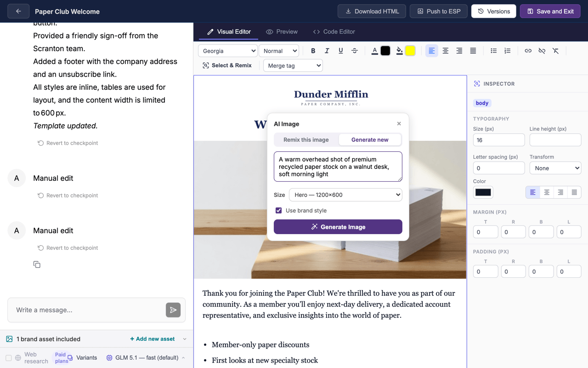588x368 pixels.
Task: Click the Inspector panel icon
Action: point(477,84)
